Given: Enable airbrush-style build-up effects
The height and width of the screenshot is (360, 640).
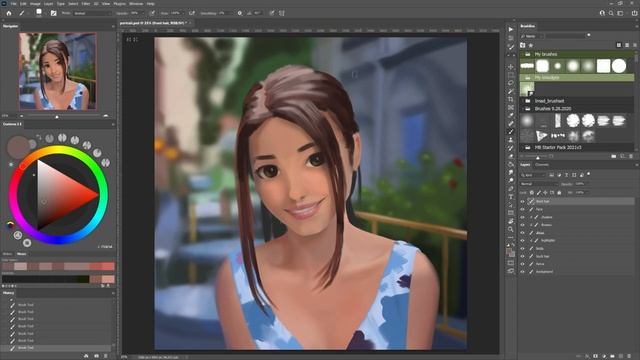Looking at the screenshot, I should [x=191, y=13].
